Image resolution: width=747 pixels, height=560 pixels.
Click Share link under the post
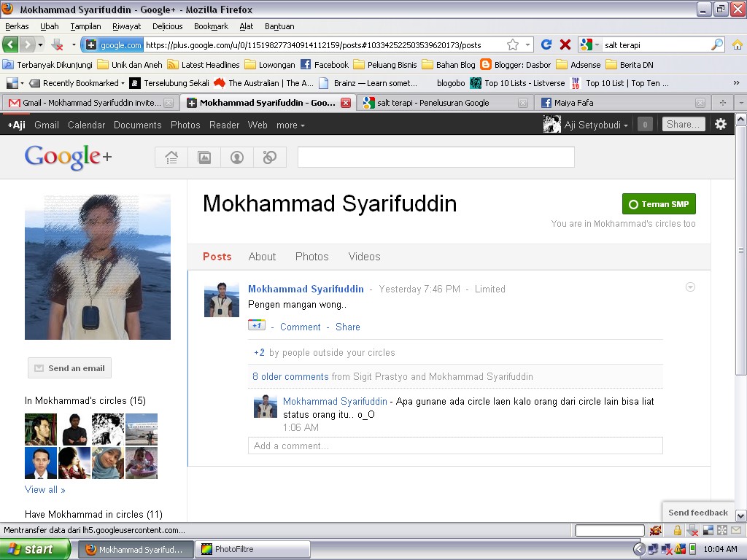(x=348, y=327)
